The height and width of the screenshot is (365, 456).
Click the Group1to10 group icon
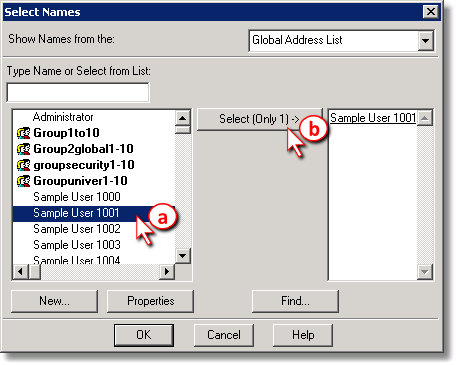tap(23, 133)
